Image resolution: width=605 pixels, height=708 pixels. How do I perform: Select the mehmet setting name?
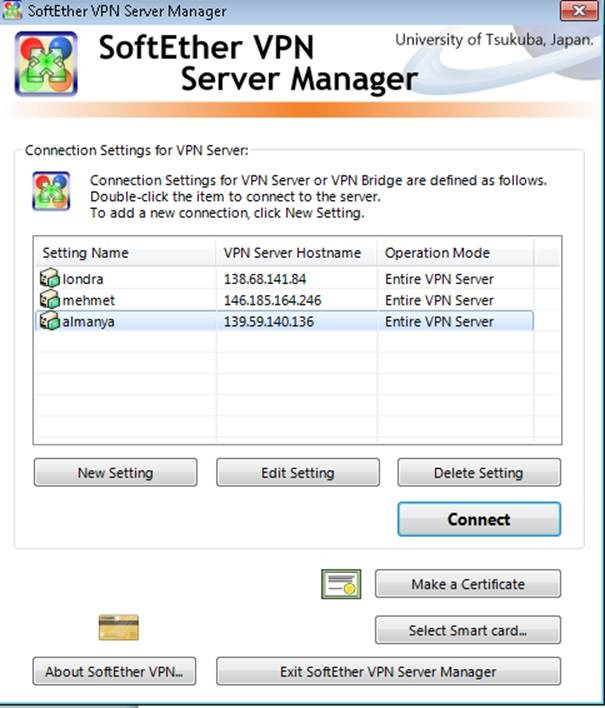88,300
